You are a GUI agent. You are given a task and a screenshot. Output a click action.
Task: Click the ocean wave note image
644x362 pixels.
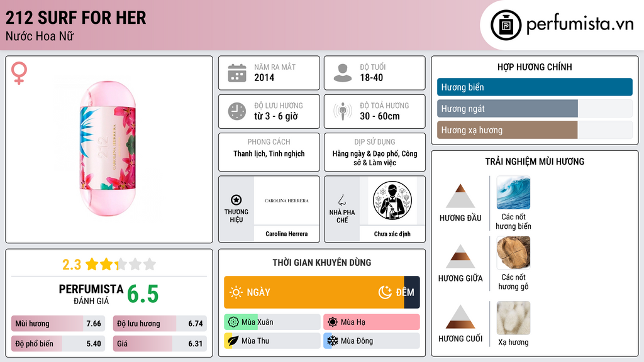513,192
